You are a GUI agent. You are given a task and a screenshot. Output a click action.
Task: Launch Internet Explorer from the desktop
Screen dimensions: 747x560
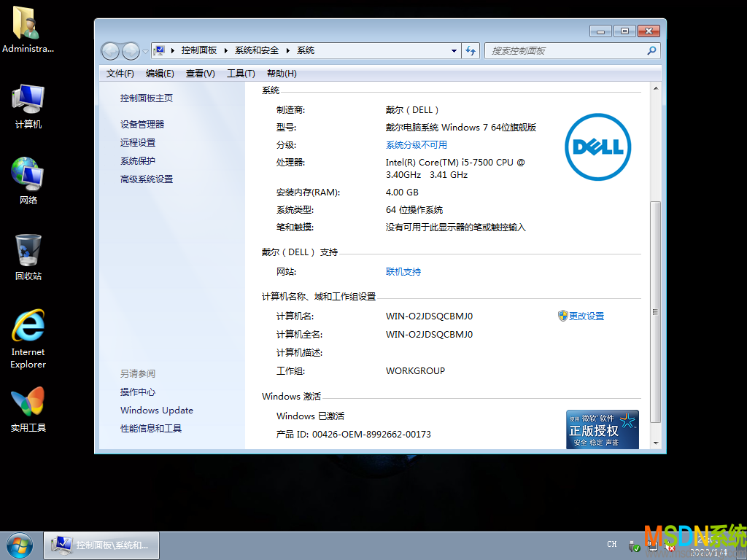tap(28, 338)
